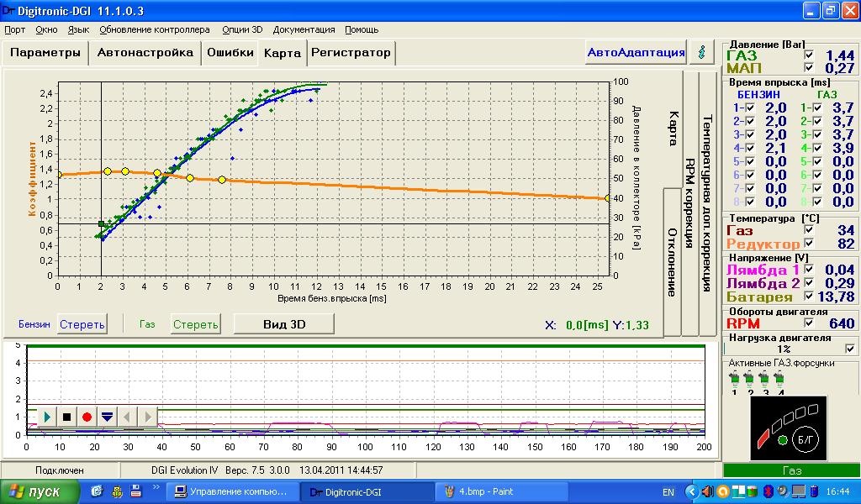Click the АвтоАдаптация button
861x504 pixels.
pyautogui.click(x=636, y=53)
